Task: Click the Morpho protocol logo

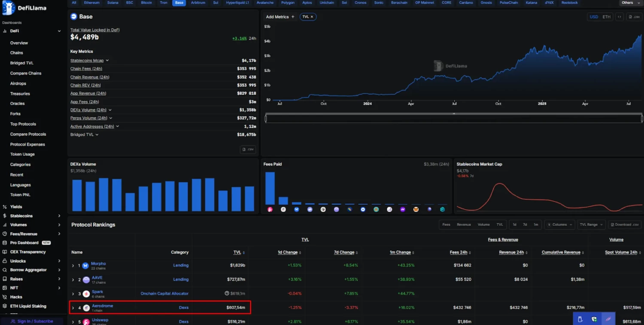Action: click(85, 266)
